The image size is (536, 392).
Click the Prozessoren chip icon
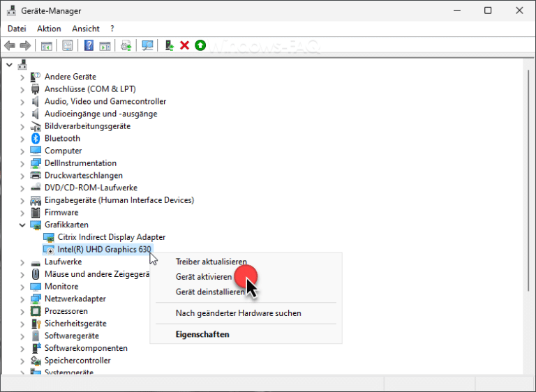(x=36, y=311)
